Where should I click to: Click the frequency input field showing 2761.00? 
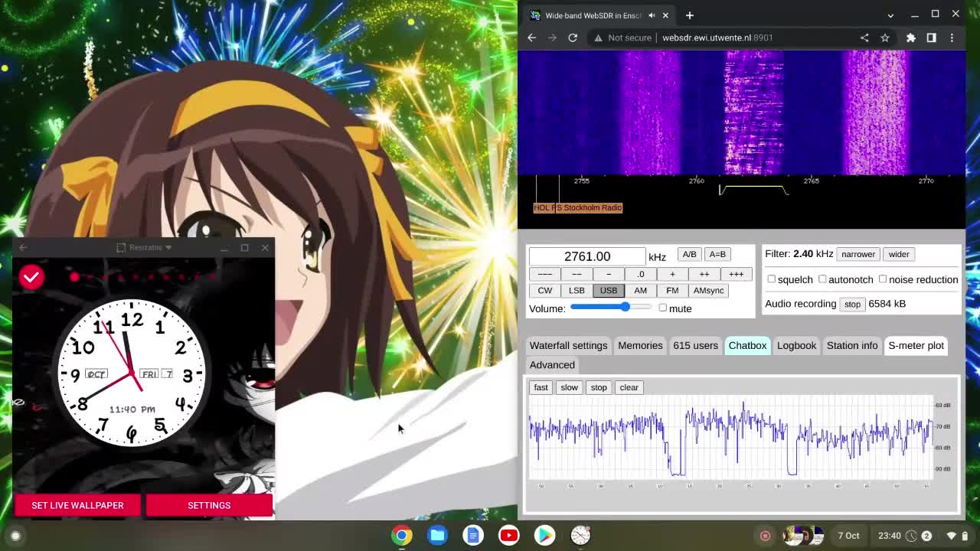[x=587, y=256]
